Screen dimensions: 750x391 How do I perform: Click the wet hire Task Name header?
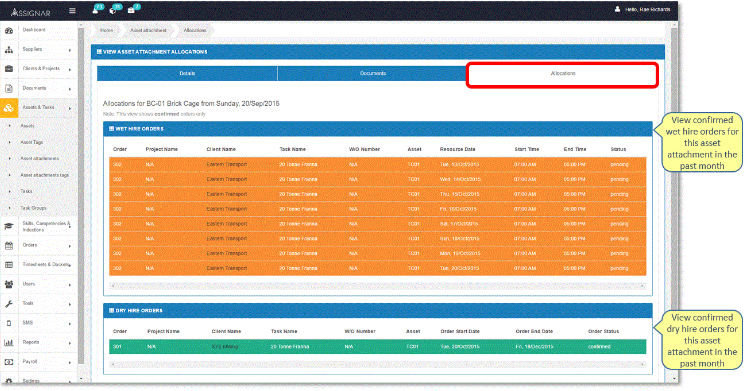coord(292,149)
